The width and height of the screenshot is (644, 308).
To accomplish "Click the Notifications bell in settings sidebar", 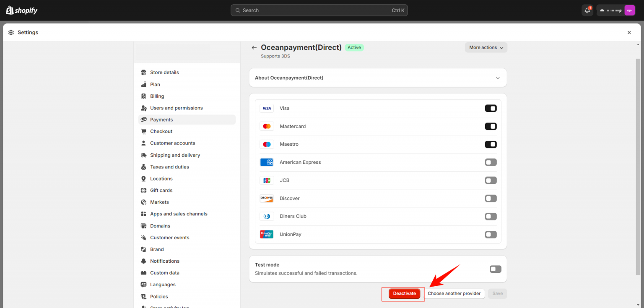I will pyautogui.click(x=144, y=261).
